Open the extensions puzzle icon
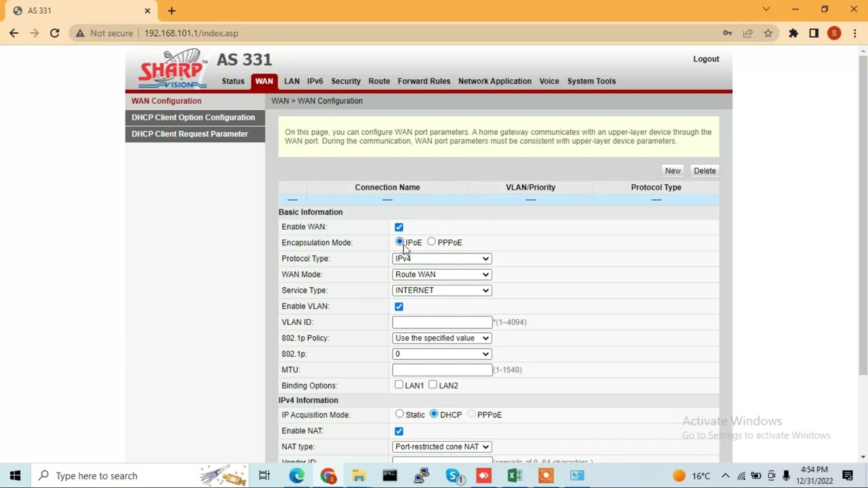Viewport: 868px width, 488px height. tap(793, 33)
